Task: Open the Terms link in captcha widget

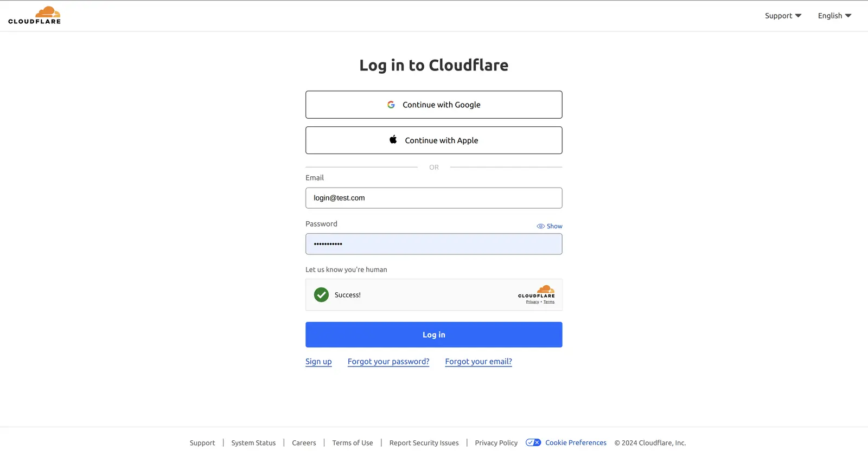Action: tap(549, 302)
